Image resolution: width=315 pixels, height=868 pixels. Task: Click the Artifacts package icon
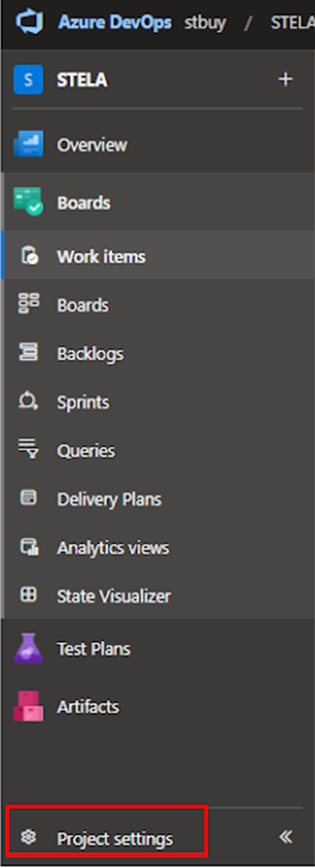tap(28, 706)
